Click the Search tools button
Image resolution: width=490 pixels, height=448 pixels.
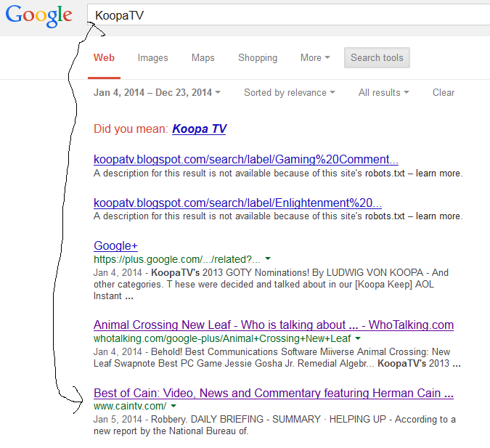point(377,58)
